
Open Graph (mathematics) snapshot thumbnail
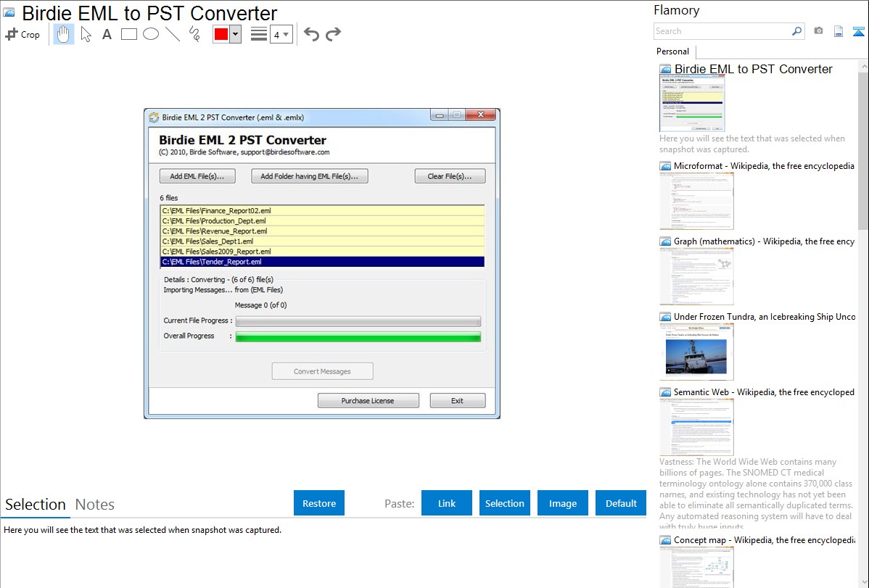[x=696, y=276]
